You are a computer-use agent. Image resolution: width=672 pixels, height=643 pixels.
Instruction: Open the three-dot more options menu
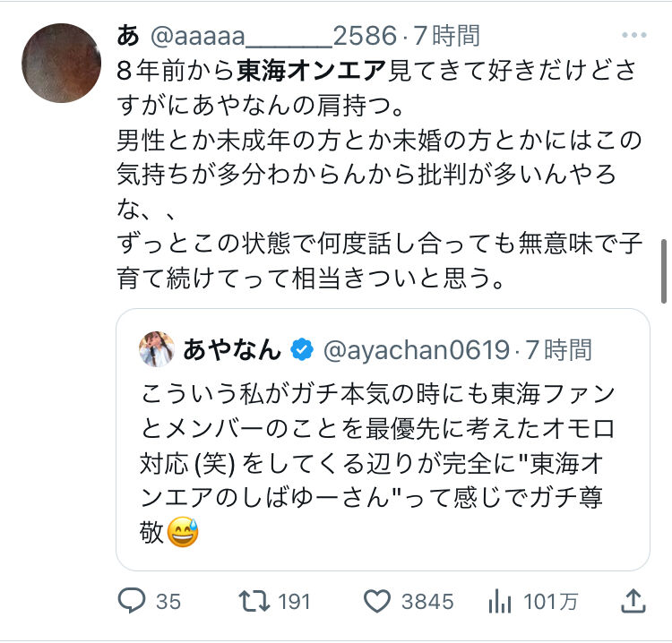coord(634,35)
